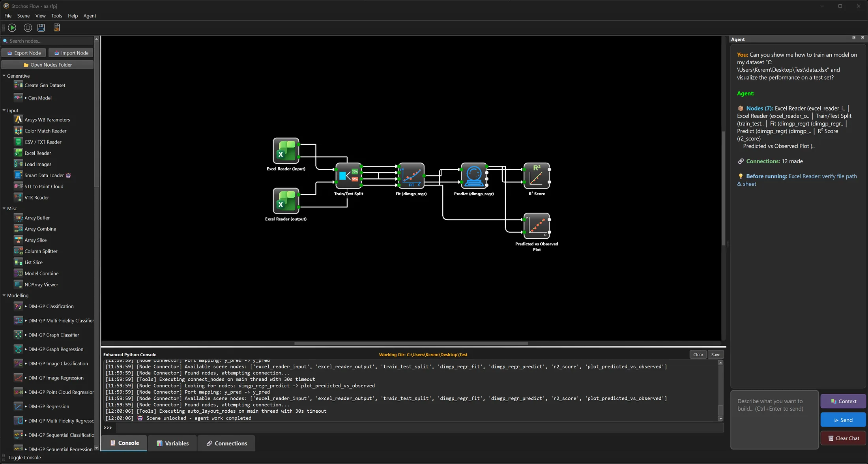This screenshot has height=464, width=868.
Task: Pick Column Splitter node
Action: click(41, 251)
